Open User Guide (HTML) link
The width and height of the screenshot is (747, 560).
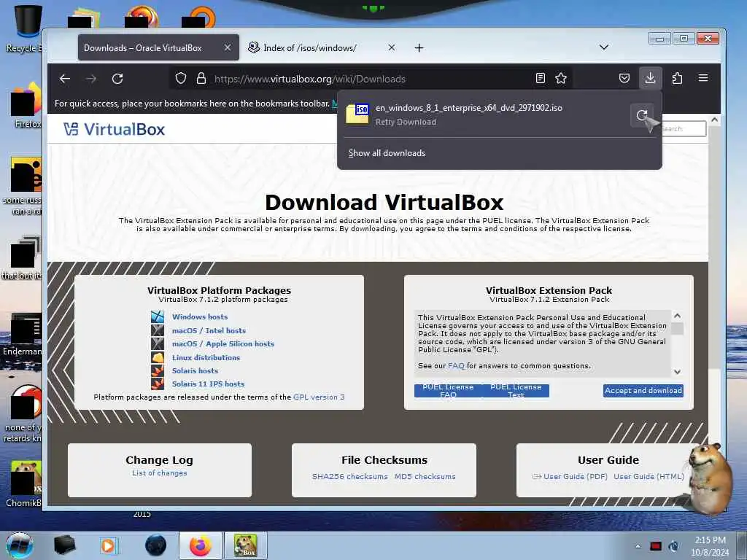649,477
